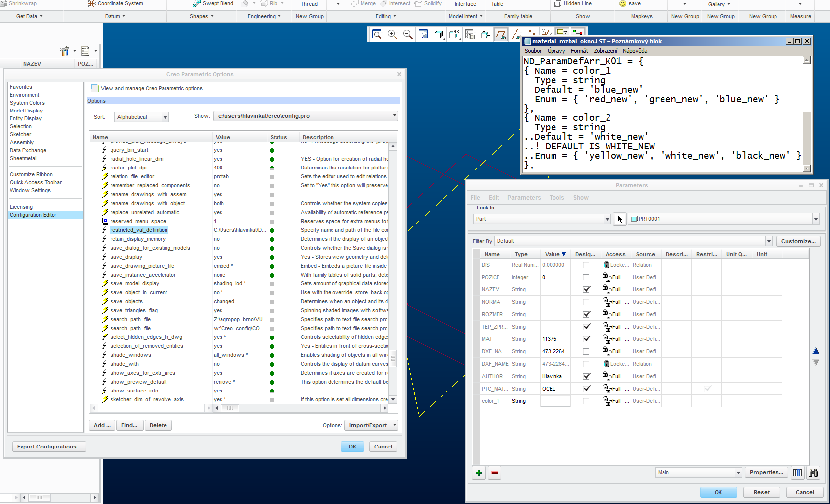Click the red minus delete parameter icon
The image size is (830, 504).
pos(495,473)
